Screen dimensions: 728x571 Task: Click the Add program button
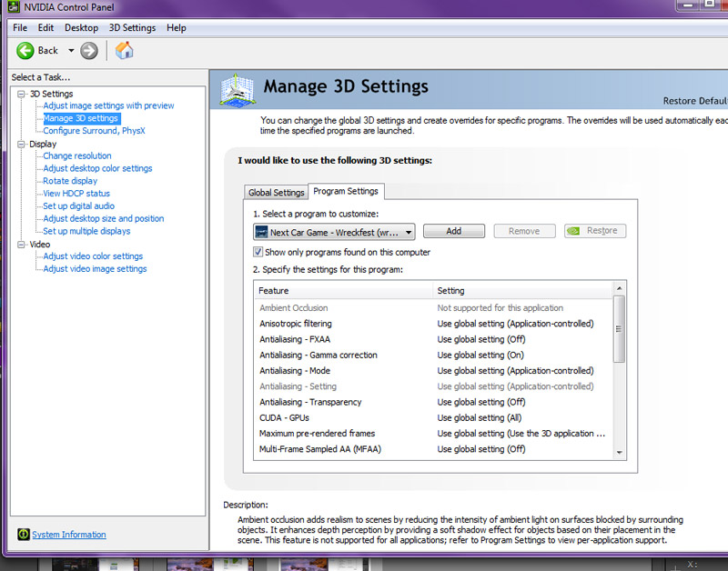pos(454,231)
